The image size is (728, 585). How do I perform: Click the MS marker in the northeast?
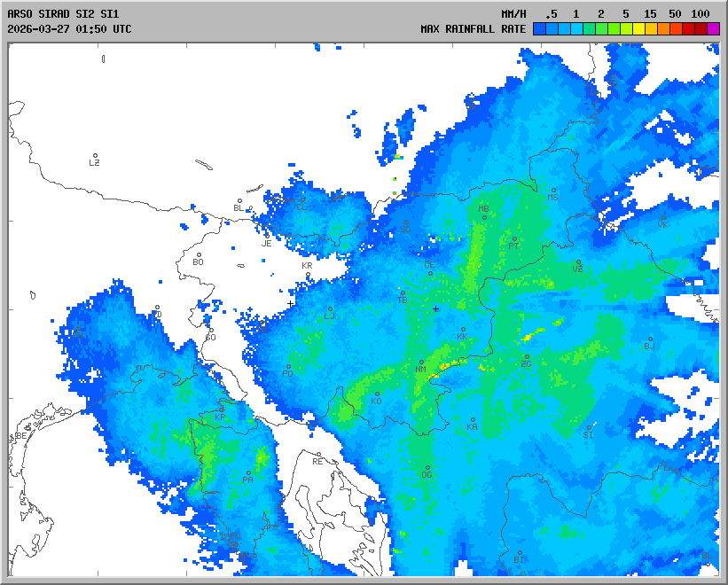tap(554, 190)
